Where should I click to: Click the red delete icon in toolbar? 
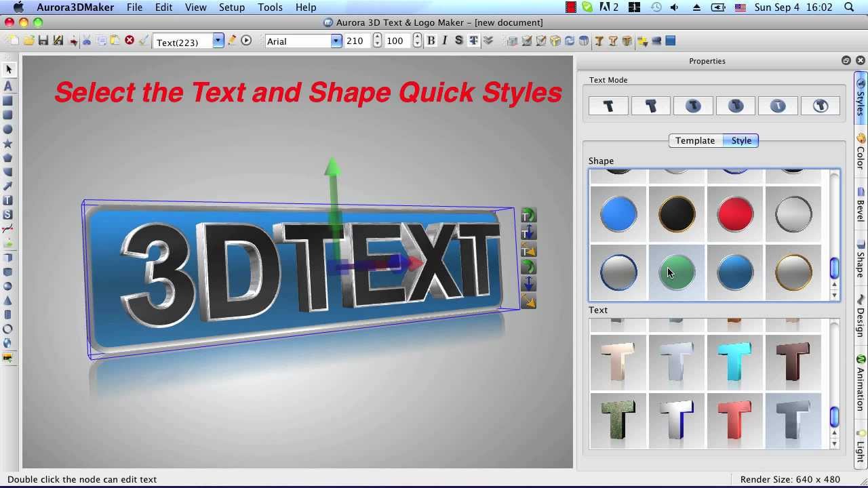(x=130, y=41)
